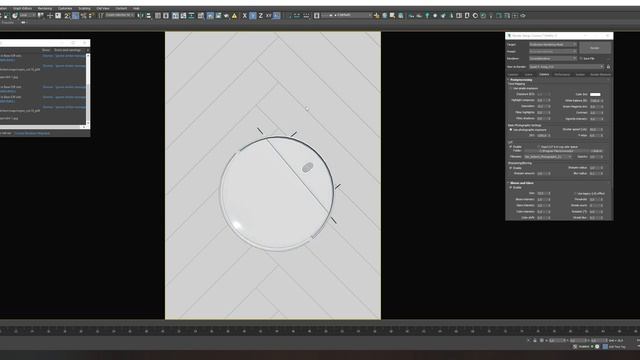Switch to the System tab
The width and height of the screenshot is (640, 360).
580,75
